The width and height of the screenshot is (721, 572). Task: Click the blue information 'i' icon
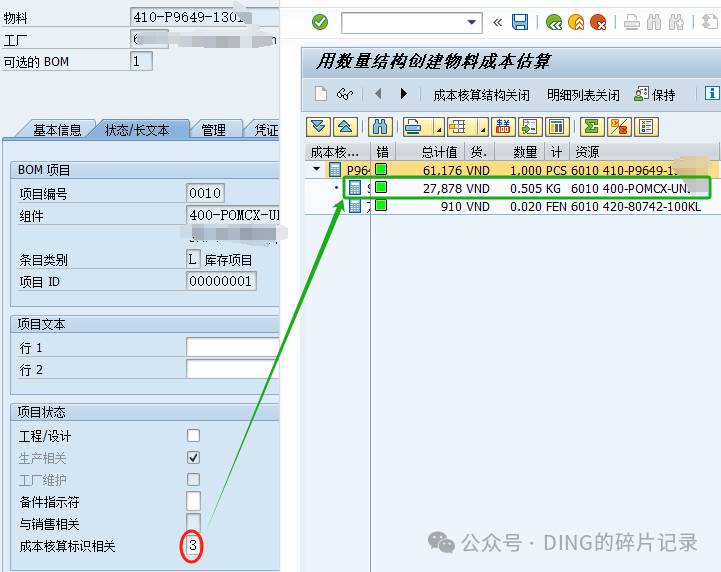tap(712, 93)
